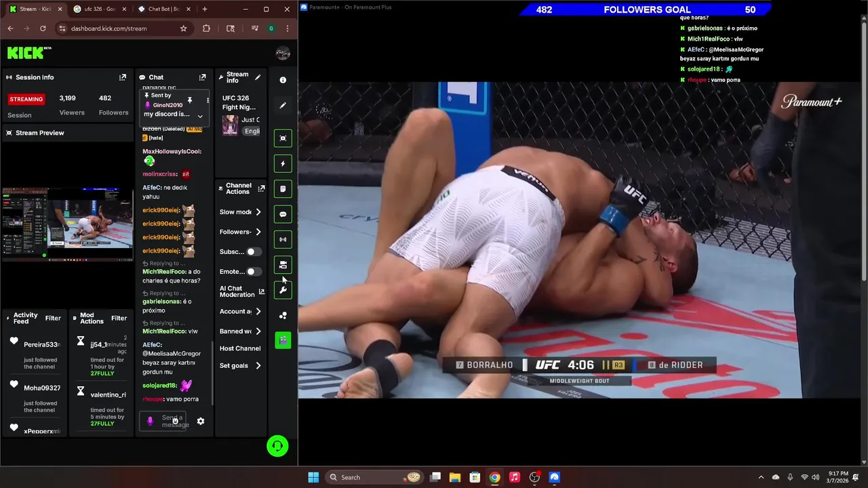868x488 pixels.
Task: Click the solid green clapperboard icon
Action: pos(283,340)
